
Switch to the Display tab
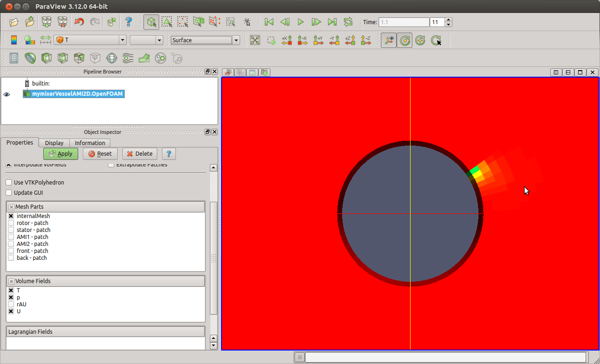[x=54, y=143]
